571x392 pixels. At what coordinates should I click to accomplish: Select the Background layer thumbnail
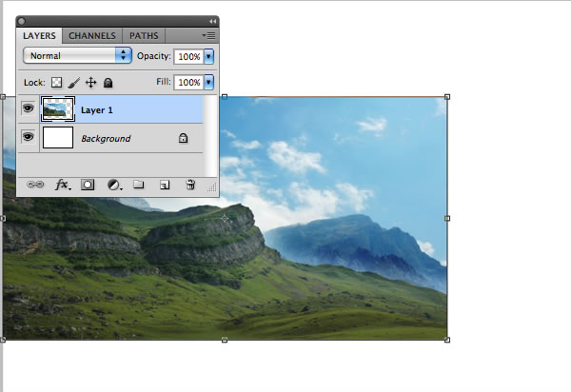coord(58,138)
